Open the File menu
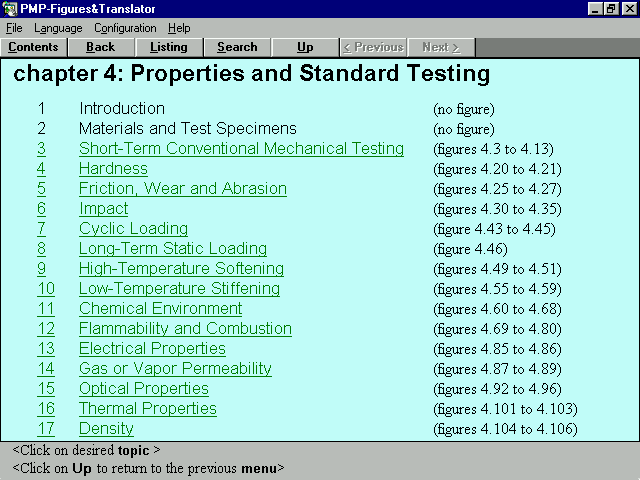This screenshot has height=480, width=640. pyautogui.click(x=14, y=28)
